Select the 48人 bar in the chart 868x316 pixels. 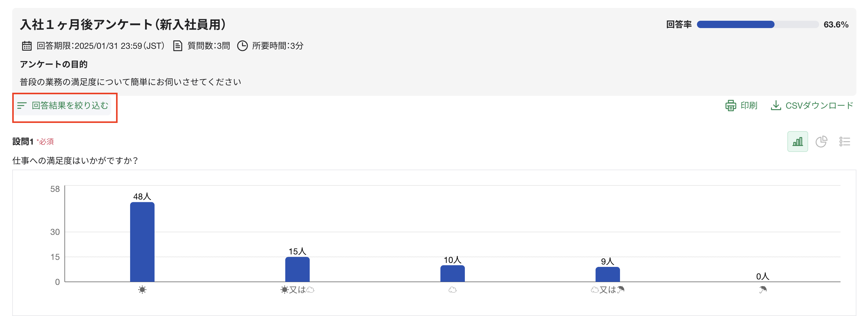pyautogui.click(x=142, y=242)
